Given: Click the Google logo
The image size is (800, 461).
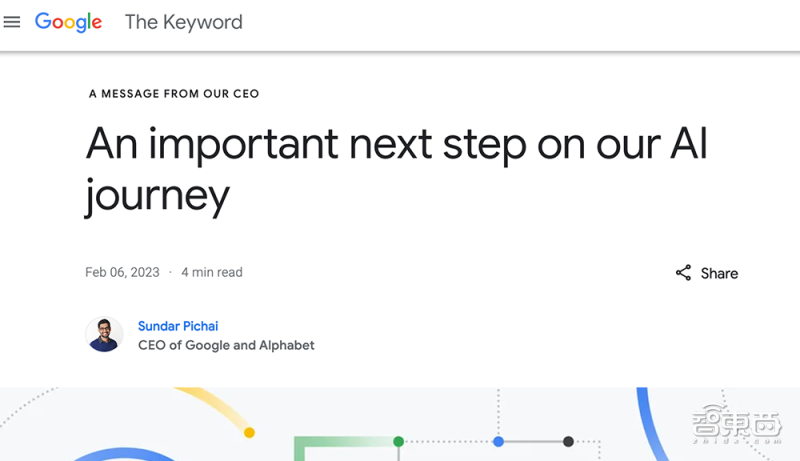Looking at the screenshot, I should tap(68, 22).
